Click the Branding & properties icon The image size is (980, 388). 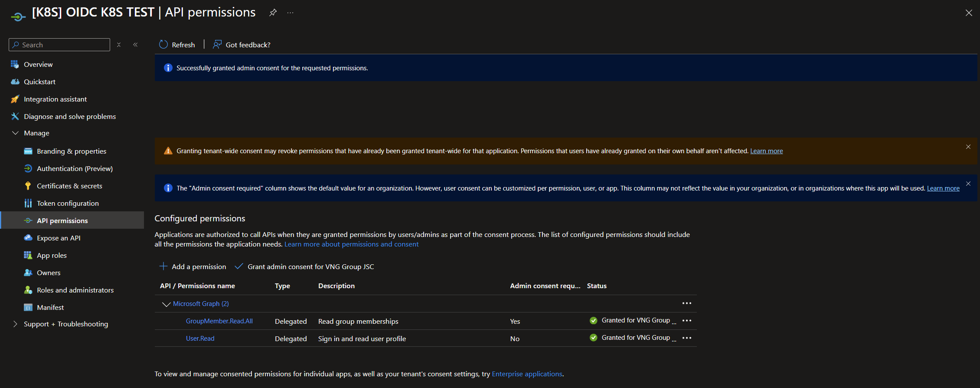(28, 151)
